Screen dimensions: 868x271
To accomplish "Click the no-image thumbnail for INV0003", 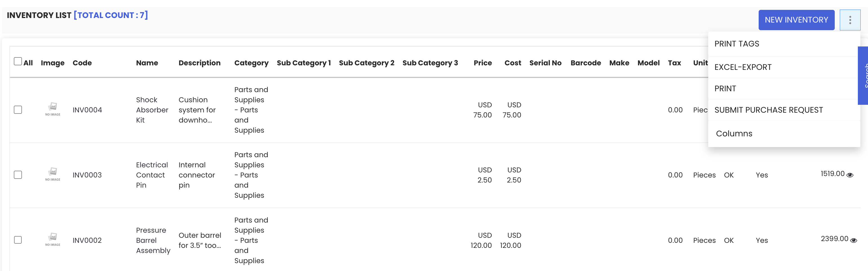I will (x=53, y=174).
